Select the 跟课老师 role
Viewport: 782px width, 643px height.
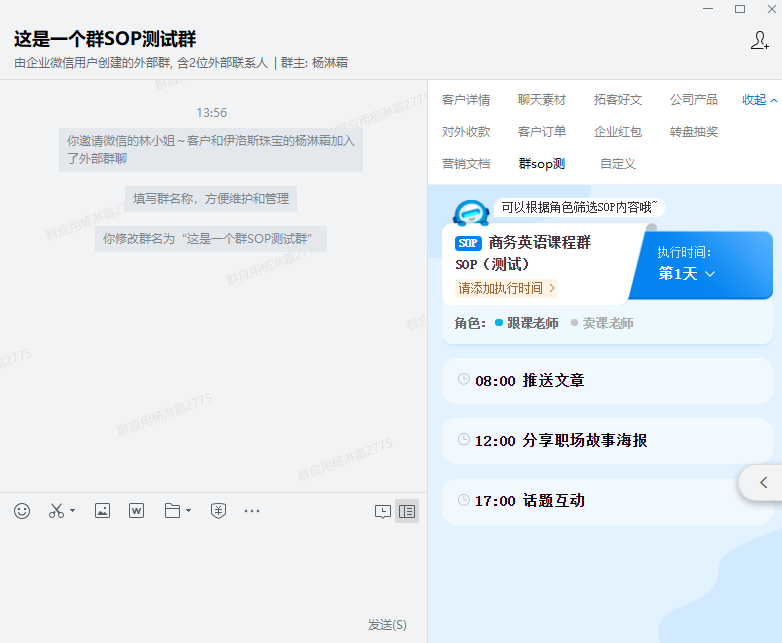pyautogui.click(x=532, y=323)
